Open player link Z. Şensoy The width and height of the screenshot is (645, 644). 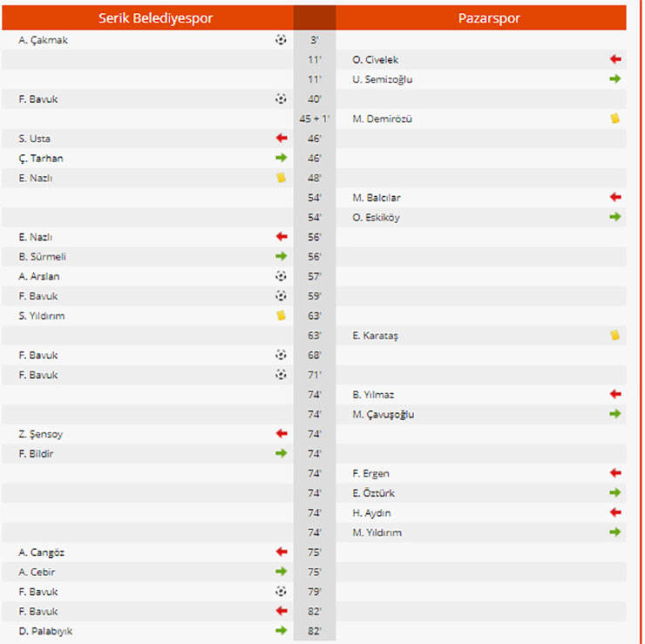pyautogui.click(x=40, y=434)
